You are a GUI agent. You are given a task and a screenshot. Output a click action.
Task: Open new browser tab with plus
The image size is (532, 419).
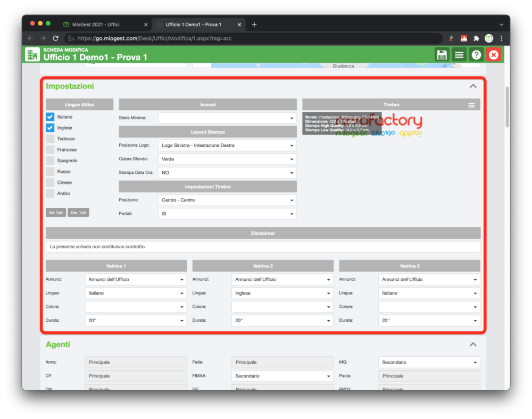[254, 24]
